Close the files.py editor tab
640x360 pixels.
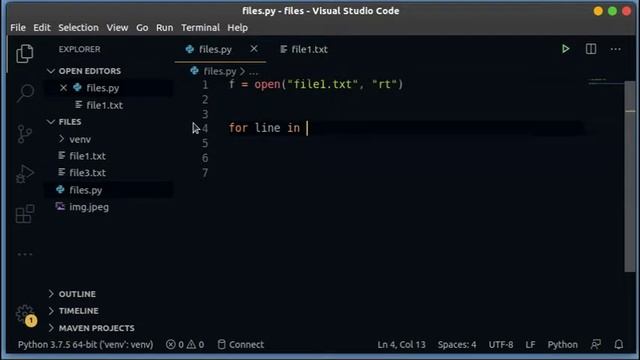(x=254, y=49)
